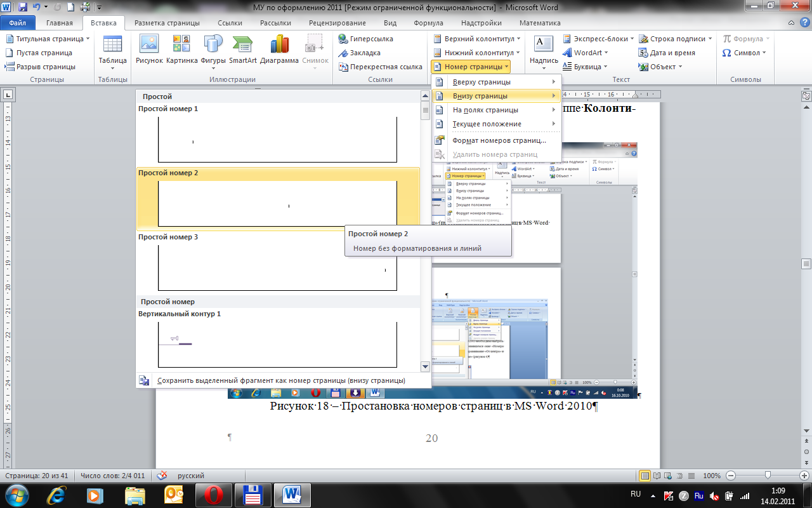Insert a Пустая страница blank page
Image resolution: width=812 pixels, height=508 pixels.
[39, 53]
